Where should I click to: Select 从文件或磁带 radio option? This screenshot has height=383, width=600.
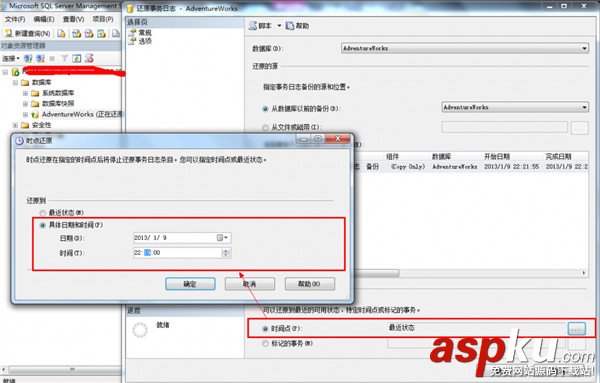265,127
